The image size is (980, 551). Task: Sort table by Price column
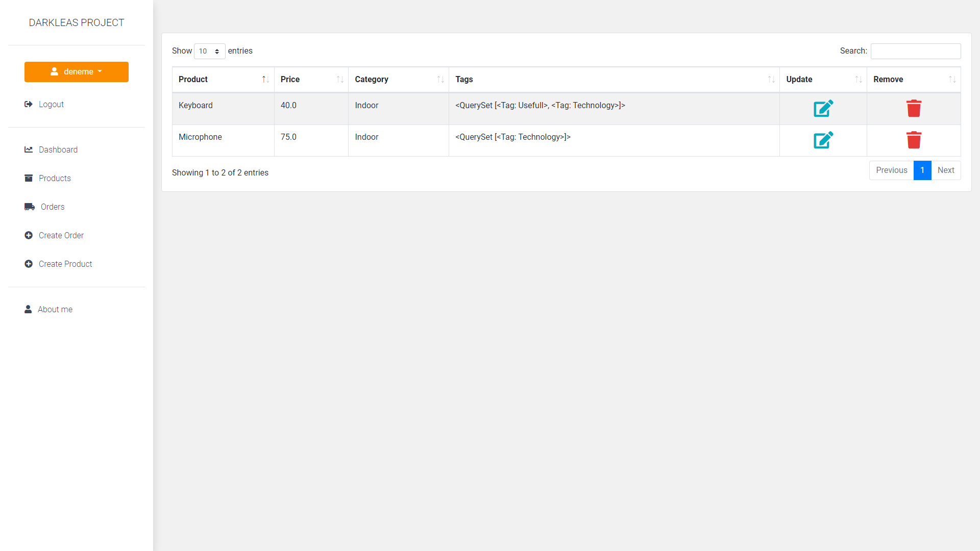coord(311,80)
